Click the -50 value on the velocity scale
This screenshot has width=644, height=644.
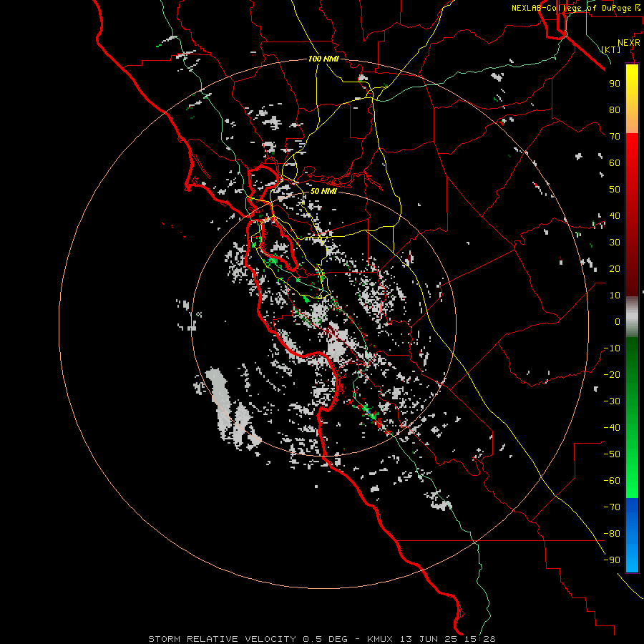(x=612, y=454)
